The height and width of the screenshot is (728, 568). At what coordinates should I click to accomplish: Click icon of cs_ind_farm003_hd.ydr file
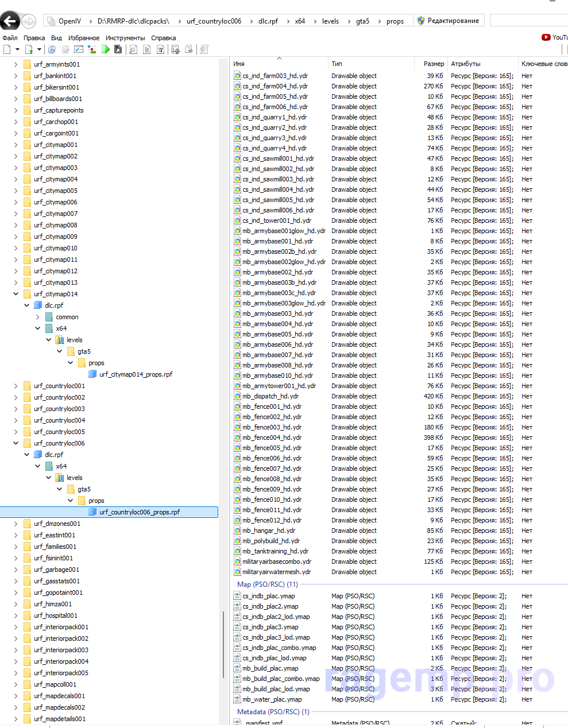pyautogui.click(x=237, y=76)
